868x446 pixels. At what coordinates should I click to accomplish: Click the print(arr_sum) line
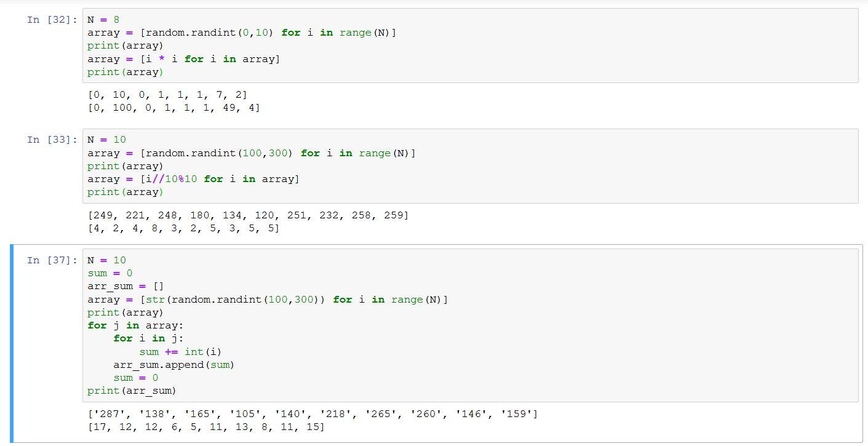132,391
